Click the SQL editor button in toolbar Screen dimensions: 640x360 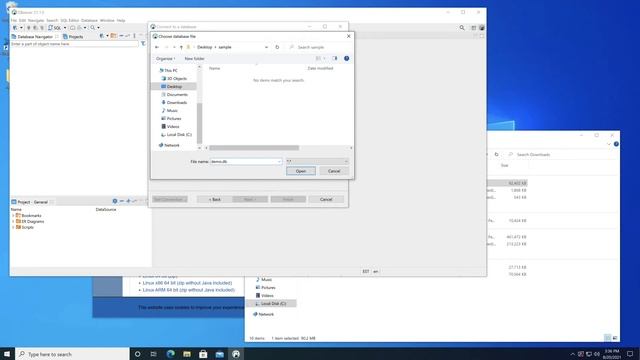tap(55, 28)
